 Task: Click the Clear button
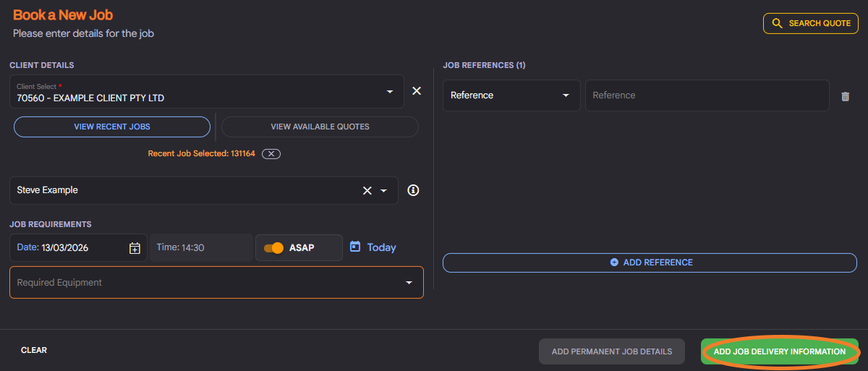[x=34, y=350]
